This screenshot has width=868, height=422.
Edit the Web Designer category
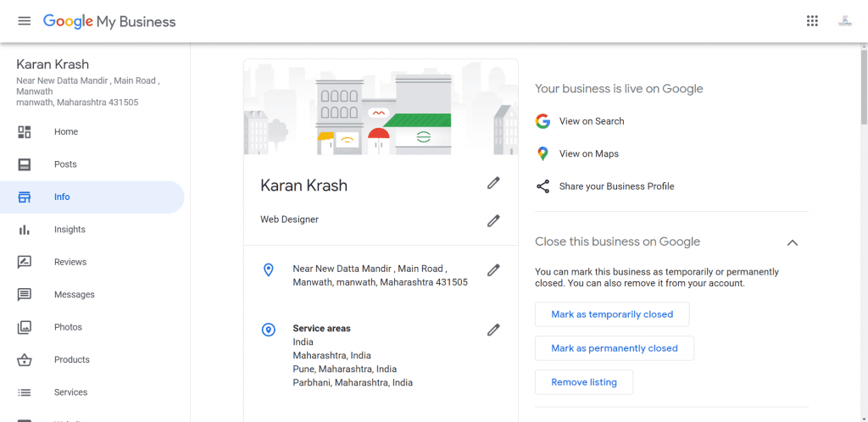493,220
